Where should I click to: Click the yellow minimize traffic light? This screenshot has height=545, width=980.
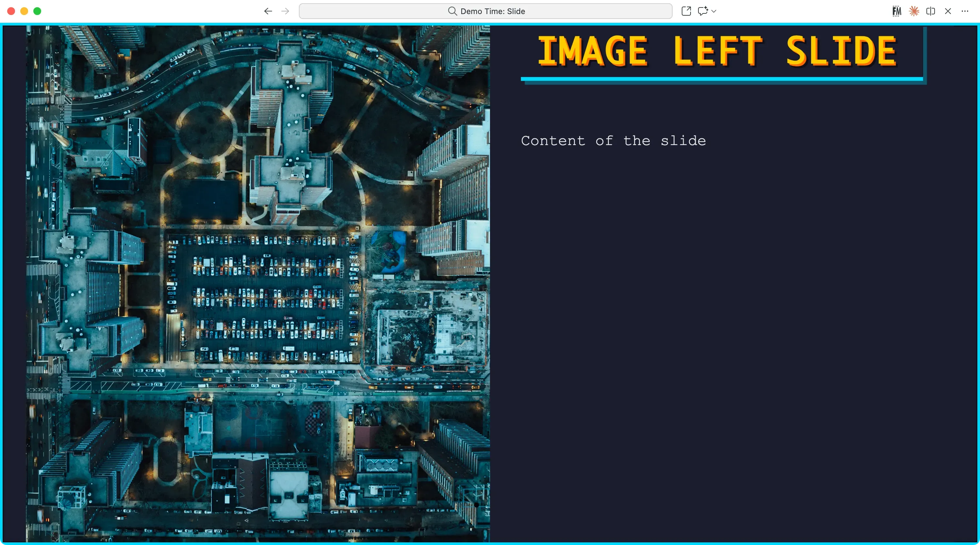24,11
